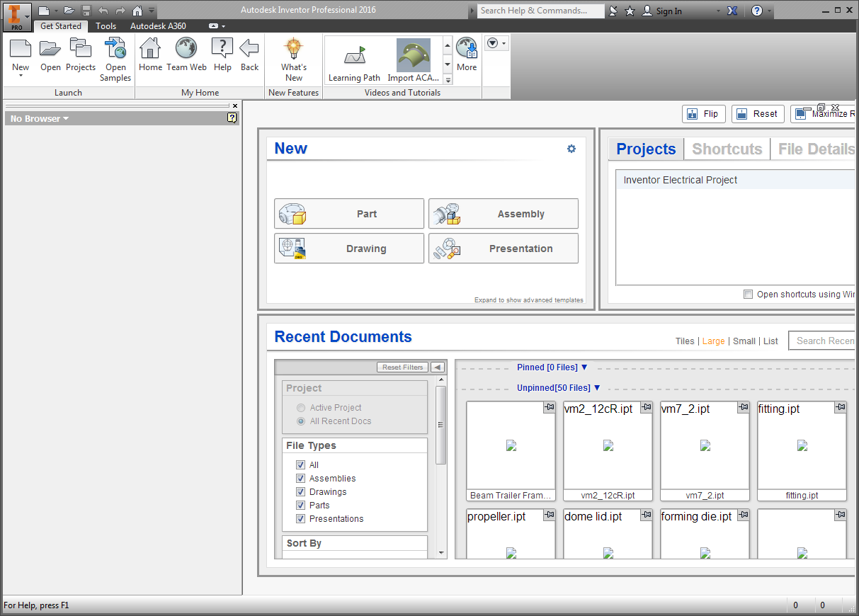Image resolution: width=859 pixels, height=616 pixels.
Task: Click the New file ribbon icon
Action: click(21, 48)
